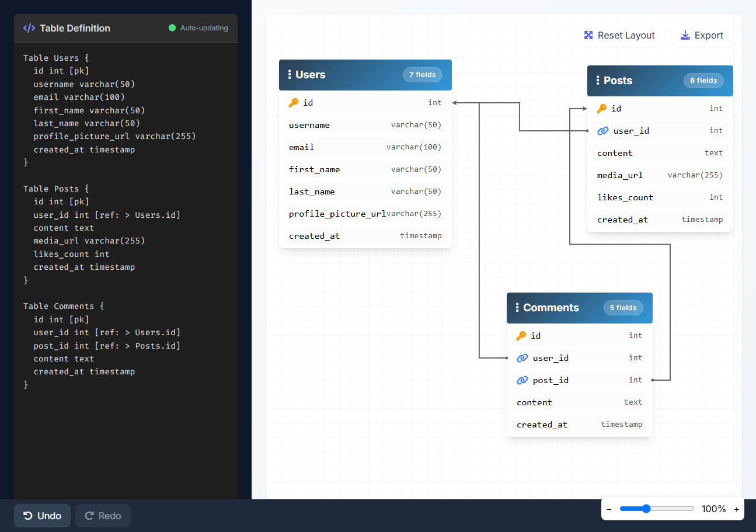Click the 'Table Users {' code line
This screenshot has height=532, width=756.
point(55,58)
